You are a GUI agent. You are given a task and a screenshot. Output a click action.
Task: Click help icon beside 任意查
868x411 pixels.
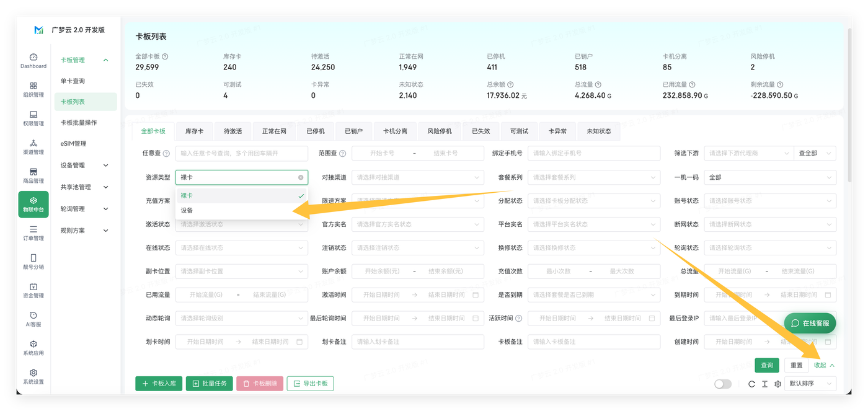click(166, 154)
